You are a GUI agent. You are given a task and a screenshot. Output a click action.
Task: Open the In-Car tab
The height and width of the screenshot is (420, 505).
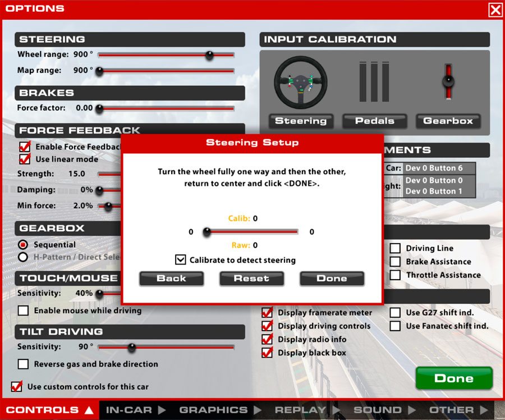tap(135, 410)
